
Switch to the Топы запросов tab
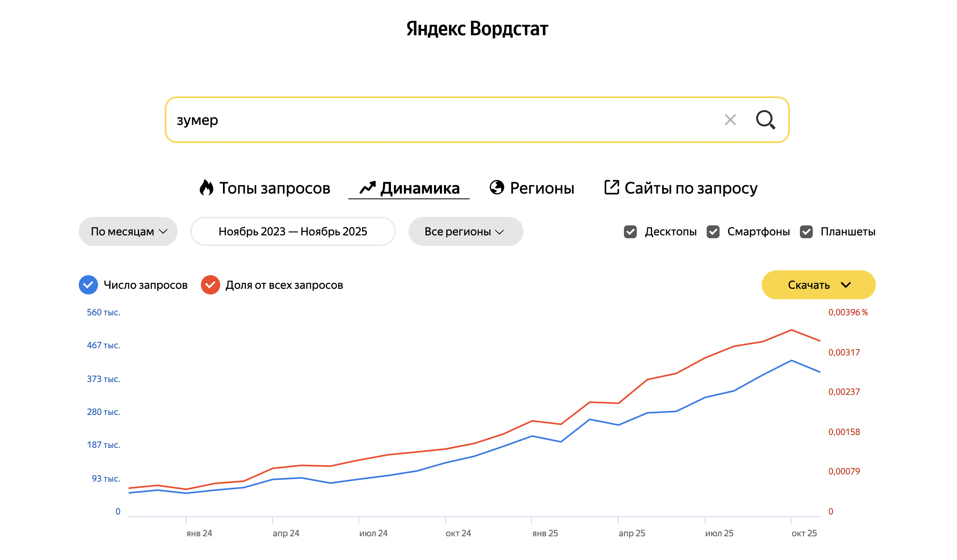(x=274, y=188)
